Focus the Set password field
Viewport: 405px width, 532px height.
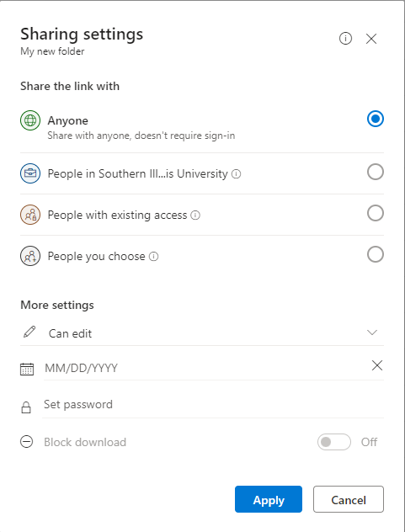(213, 404)
